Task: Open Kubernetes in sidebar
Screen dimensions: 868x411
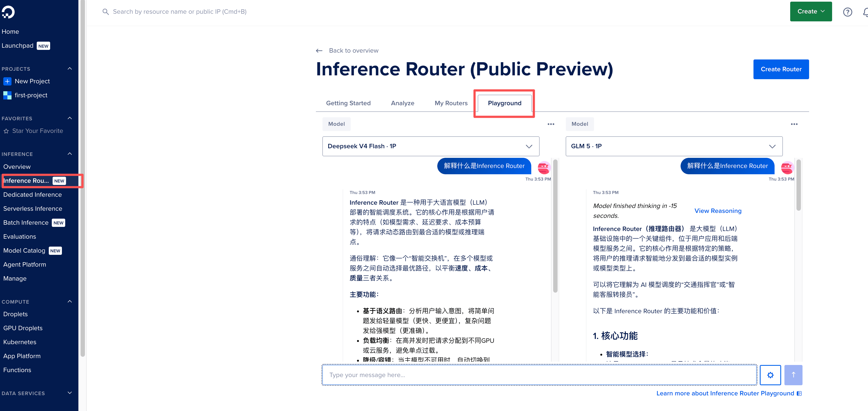Action: [x=19, y=342]
